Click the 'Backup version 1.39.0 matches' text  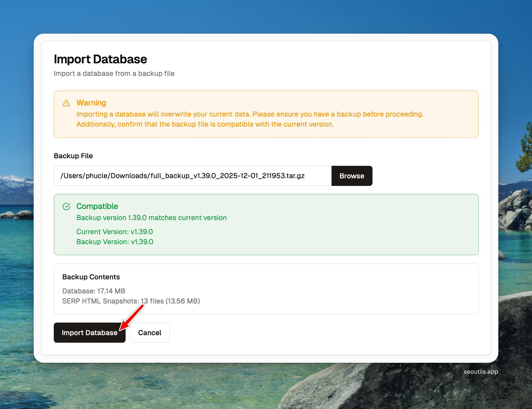[151, 218]
